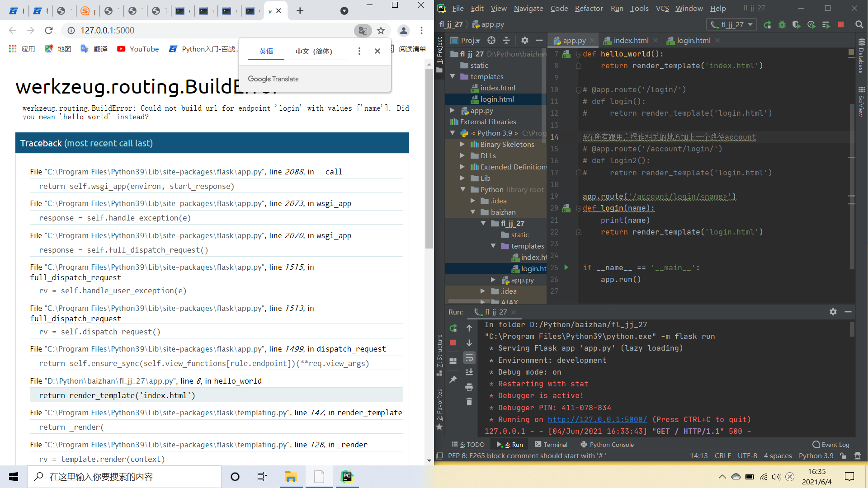Image resolution: width=868 pixels, height=488 pixels.
Task: Stop the process in the Run panel
Action: 453,343
